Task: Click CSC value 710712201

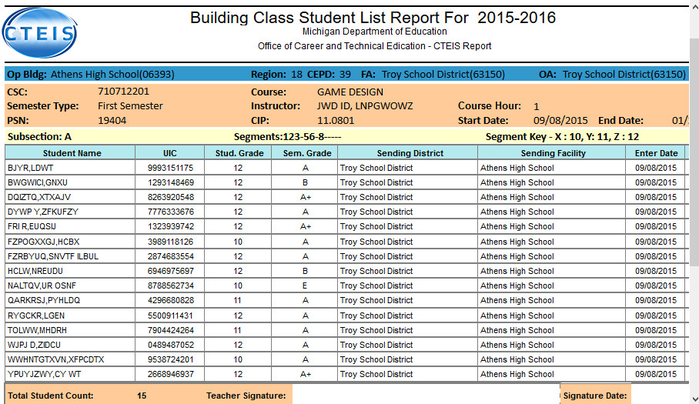Action: (123, 91)
